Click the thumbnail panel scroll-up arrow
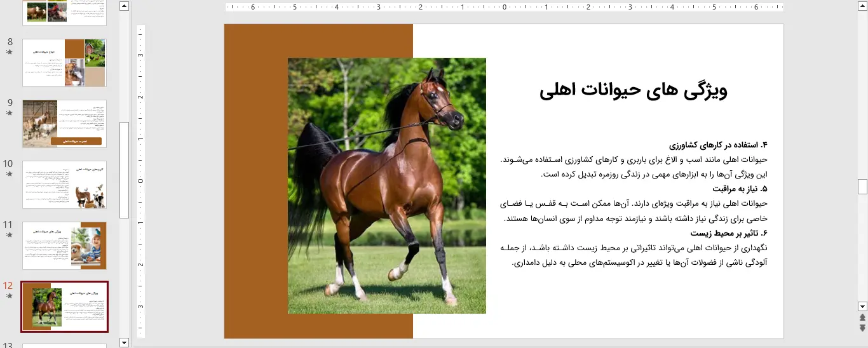The width and height of the screenshot is (868, 348). (124, 6)
